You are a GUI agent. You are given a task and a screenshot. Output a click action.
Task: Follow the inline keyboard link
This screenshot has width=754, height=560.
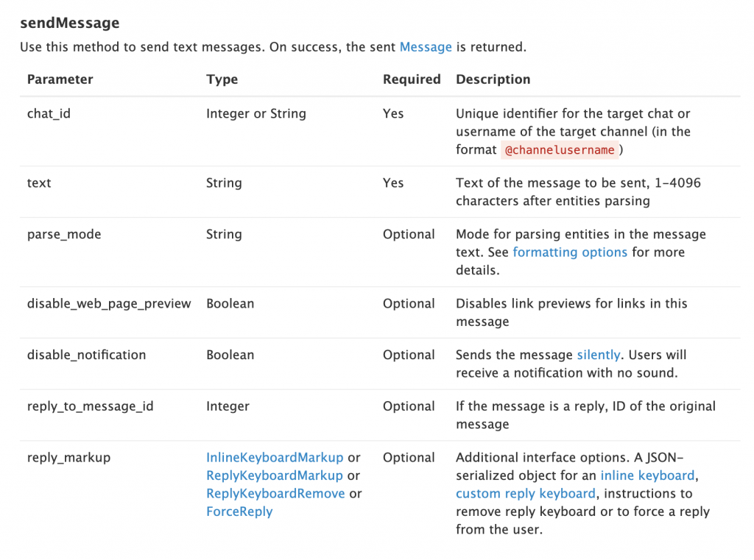tap(647, 475)
